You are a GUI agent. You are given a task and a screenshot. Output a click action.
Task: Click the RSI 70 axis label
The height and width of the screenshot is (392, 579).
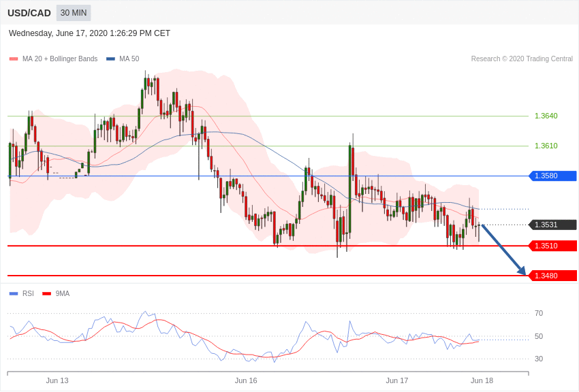[539, 313]
